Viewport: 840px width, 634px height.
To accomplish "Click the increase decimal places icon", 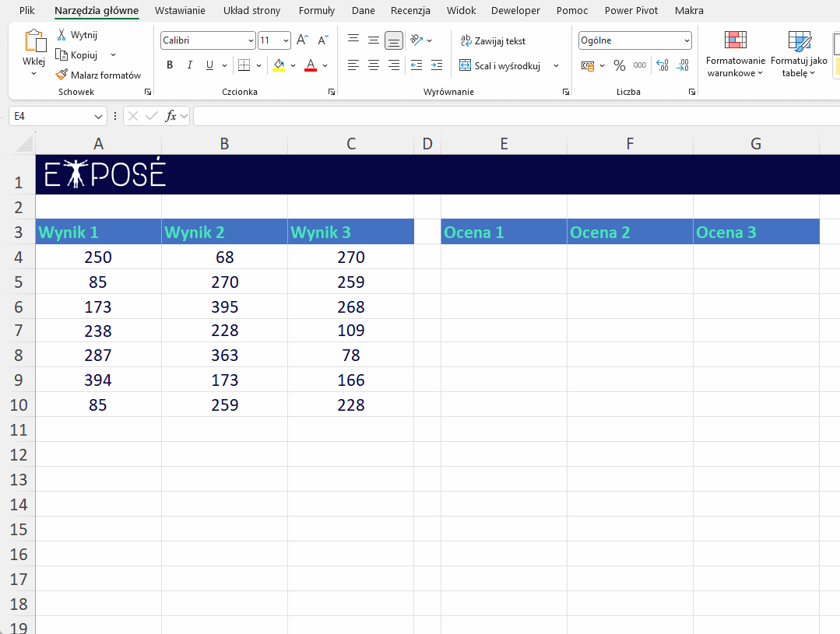I will pos(663,66).
